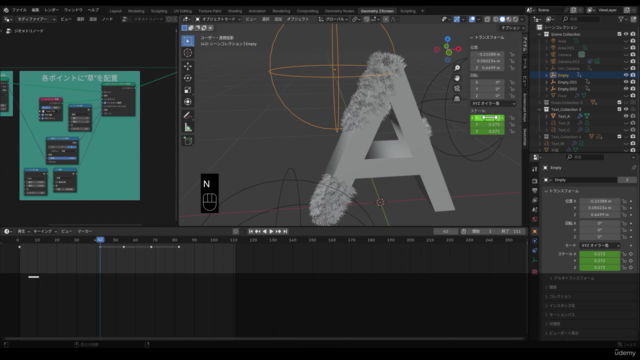Image resolution: width=640 pixels, height=360 pixels.
Task: Open the Render properties tab icon
Action: coord(535,181)
